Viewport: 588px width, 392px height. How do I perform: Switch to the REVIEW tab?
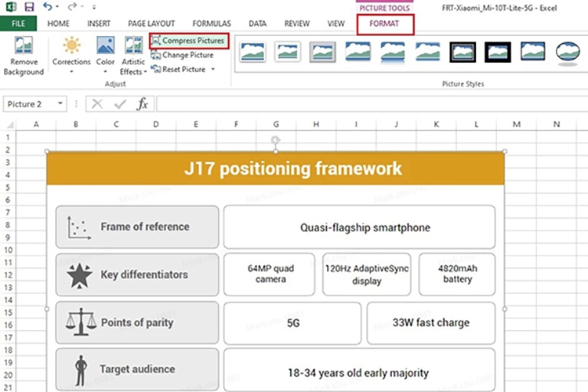297,24
